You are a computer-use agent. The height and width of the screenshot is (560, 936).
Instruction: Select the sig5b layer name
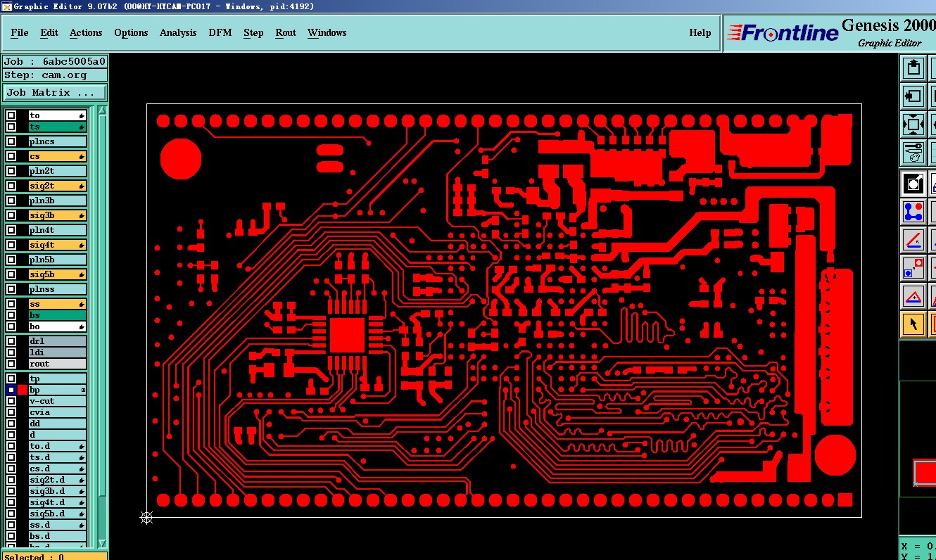[x=58, y=274]
